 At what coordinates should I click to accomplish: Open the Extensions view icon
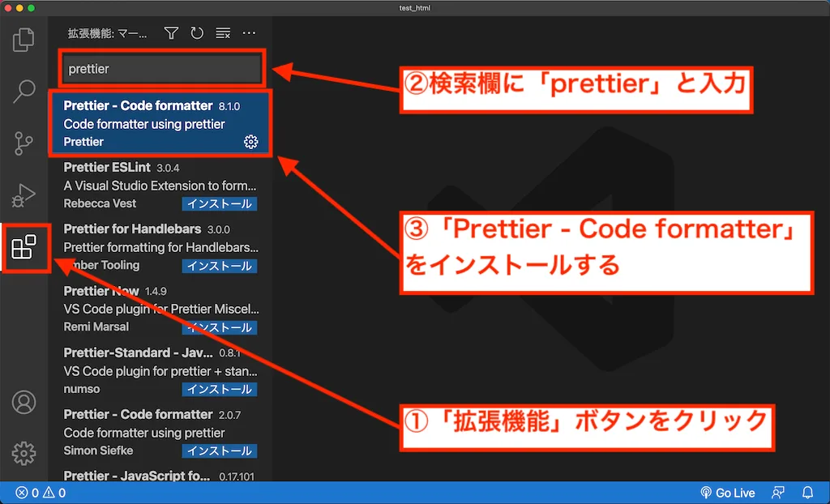[x=25, y=249]
